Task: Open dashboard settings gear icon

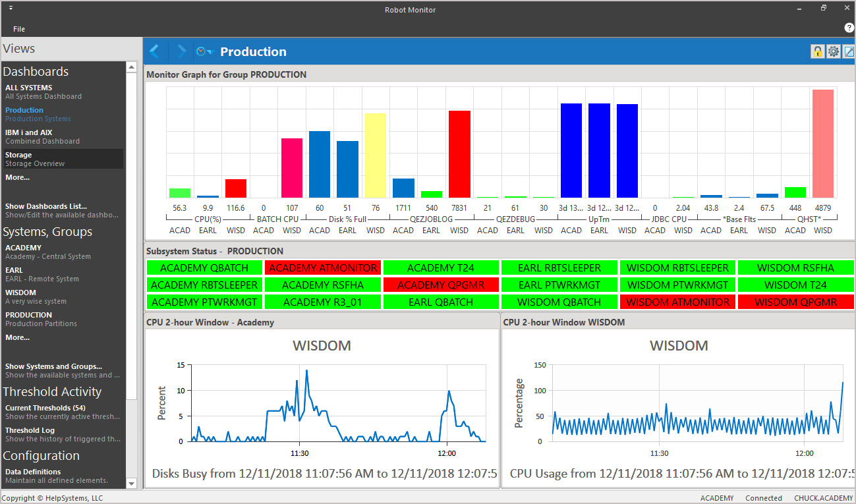Action: 834,51
